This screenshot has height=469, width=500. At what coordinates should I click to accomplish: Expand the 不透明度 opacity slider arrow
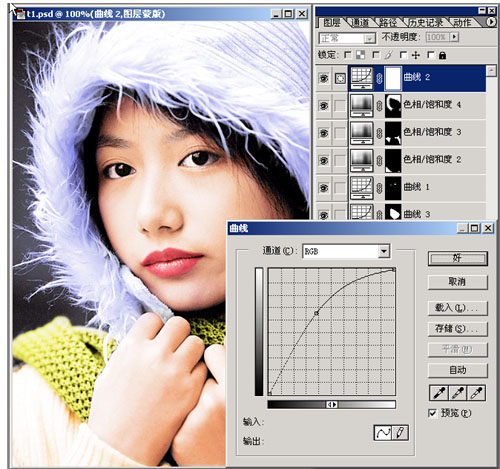454,37
